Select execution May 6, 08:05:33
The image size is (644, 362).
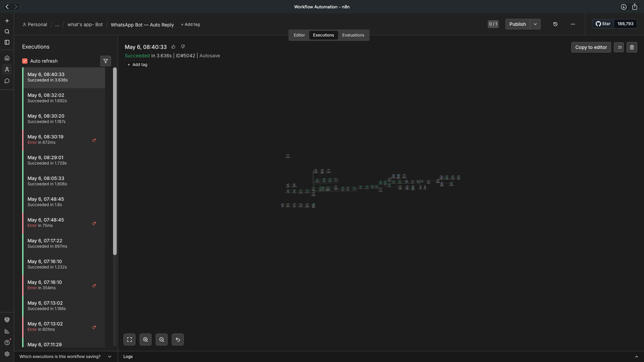point(64,181)
